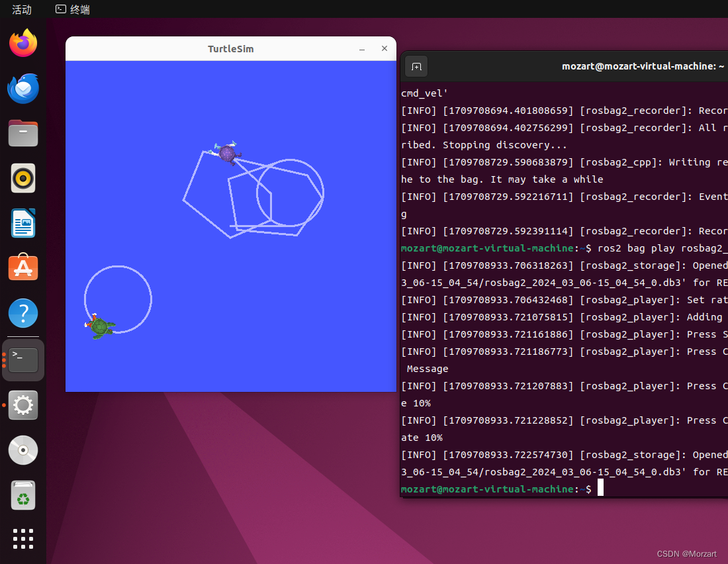Screen dimensions: 728x564
Task: Open the Disks utility icon in the dock
Action: point(23,449)
